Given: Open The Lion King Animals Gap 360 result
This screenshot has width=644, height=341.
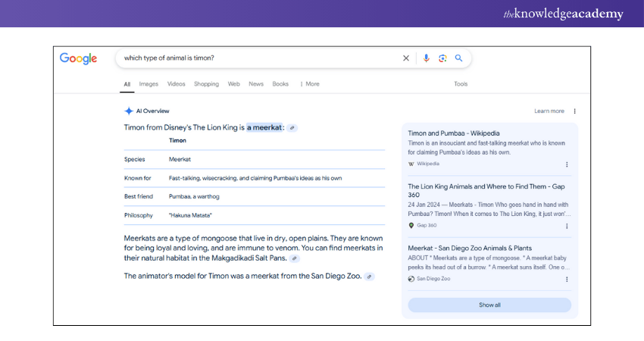Looking at the screenshot, I should click(486, 191).
